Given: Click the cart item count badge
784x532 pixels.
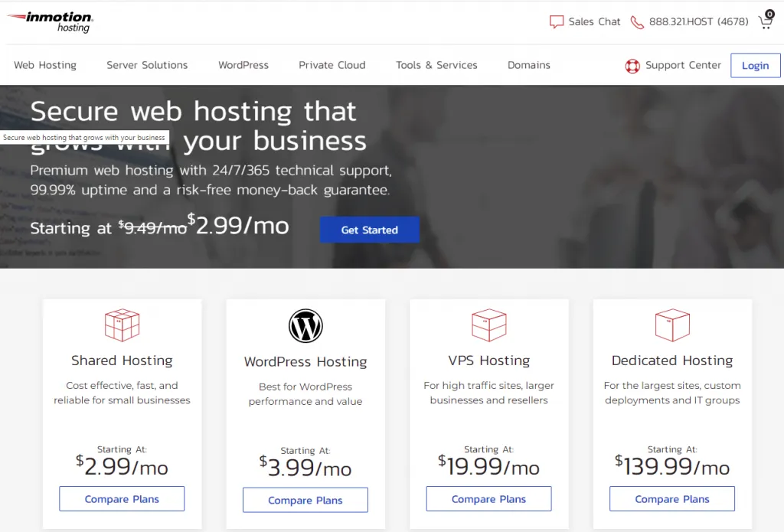Looking at the screenshot, I should pyautogui.click(x=770, y=14).
